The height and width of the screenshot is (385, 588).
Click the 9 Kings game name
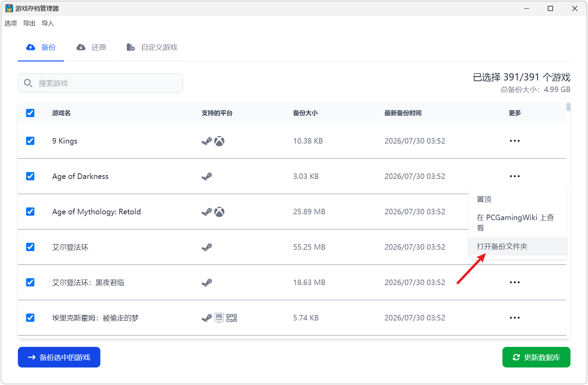pos(65,141)
